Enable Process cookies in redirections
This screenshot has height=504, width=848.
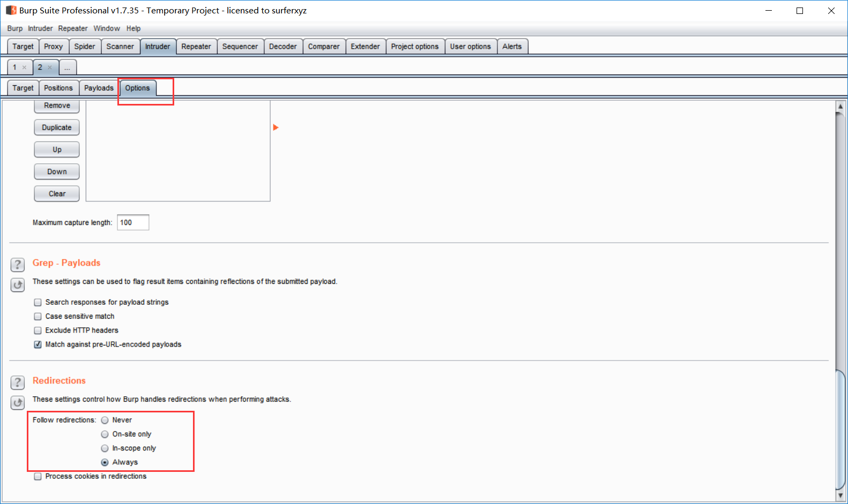pos(38,477)
